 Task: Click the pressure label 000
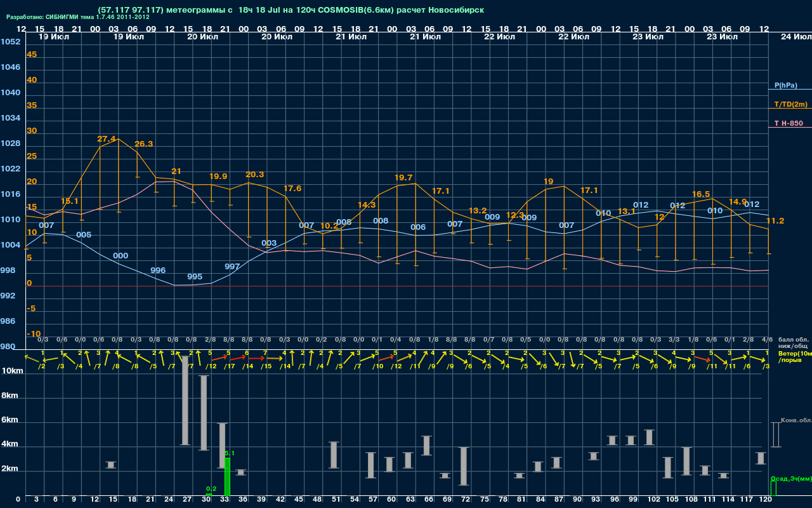[x=121, y=256]
